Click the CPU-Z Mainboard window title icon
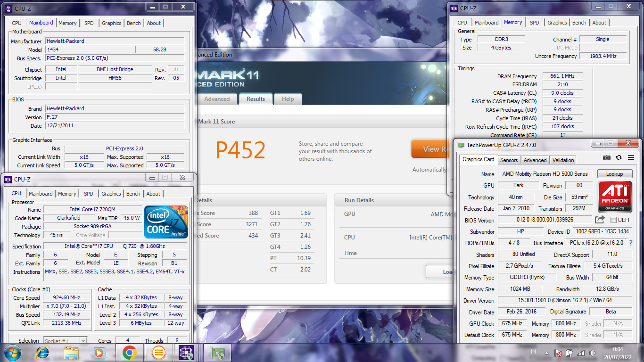Viewport: 644px width, 362px height. [8, 8]
